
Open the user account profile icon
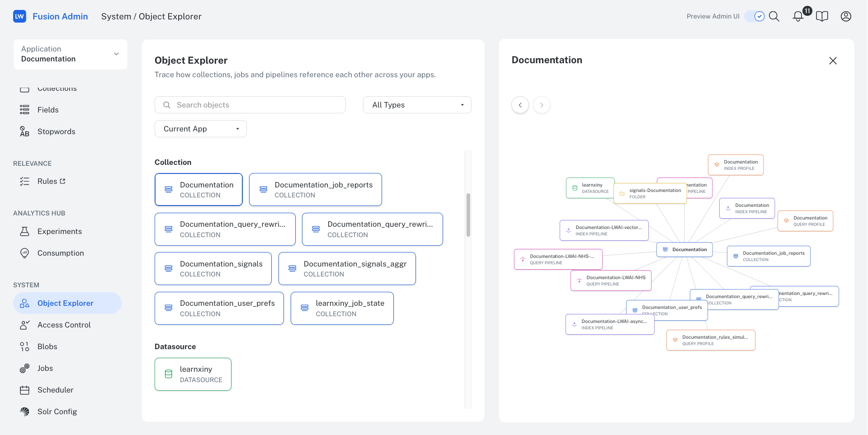(846, 17)
